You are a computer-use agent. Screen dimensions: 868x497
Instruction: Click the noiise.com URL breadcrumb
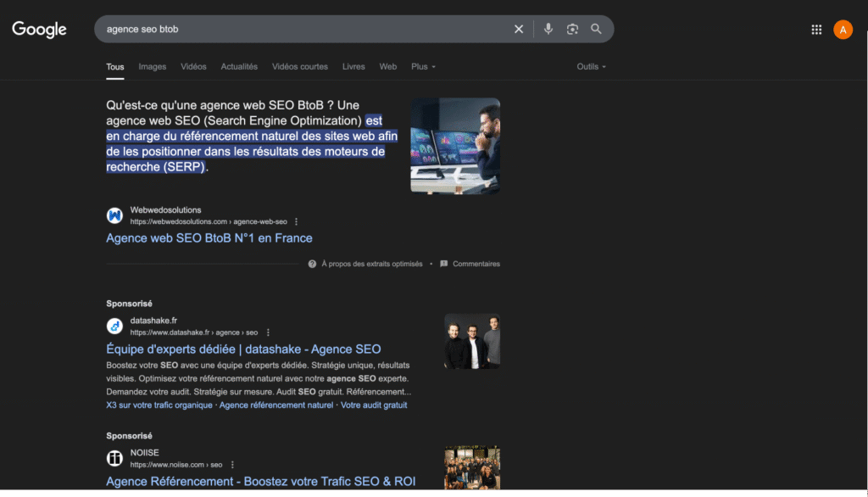(176, 465)
